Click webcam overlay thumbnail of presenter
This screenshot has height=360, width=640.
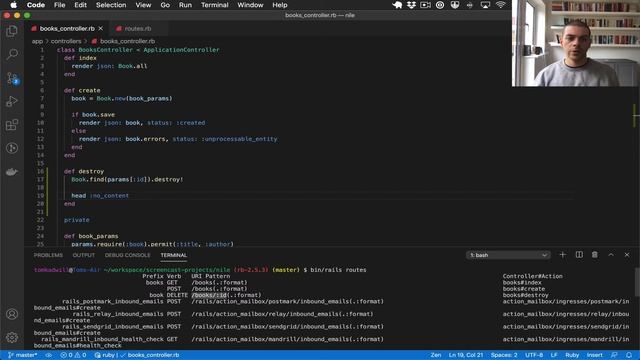pyautogui.click(x=576, y=43)
